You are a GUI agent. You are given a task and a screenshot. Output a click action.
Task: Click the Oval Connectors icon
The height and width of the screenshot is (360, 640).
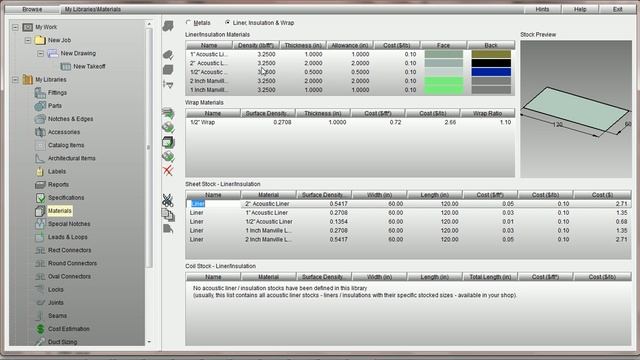point(40,277)
